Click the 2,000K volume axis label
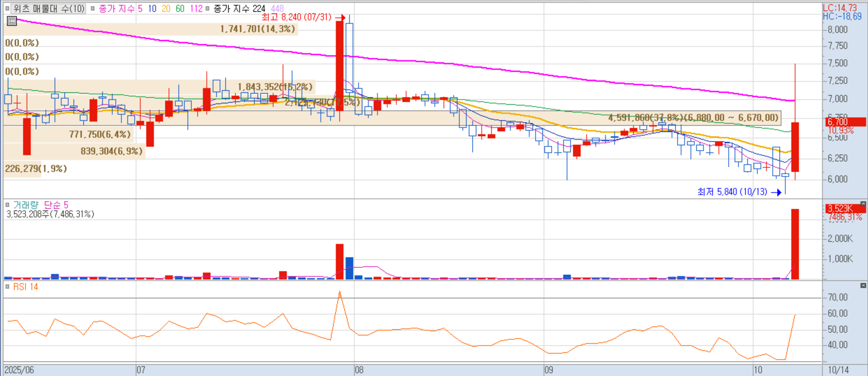Screen dimensions: 868x376 pyautogui.click(x=840, y=239)
